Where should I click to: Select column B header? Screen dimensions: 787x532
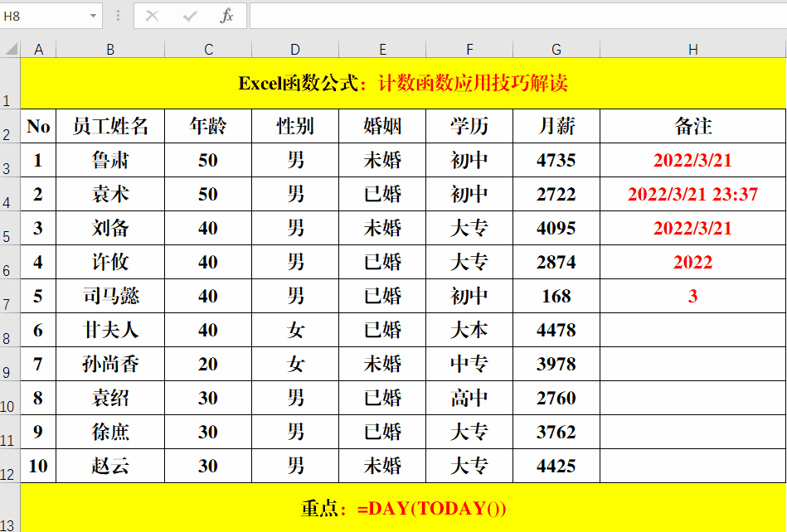(110, 49)
